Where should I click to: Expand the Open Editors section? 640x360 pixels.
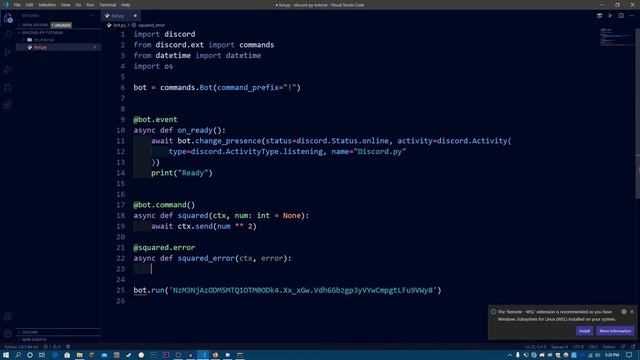[34, 25]
